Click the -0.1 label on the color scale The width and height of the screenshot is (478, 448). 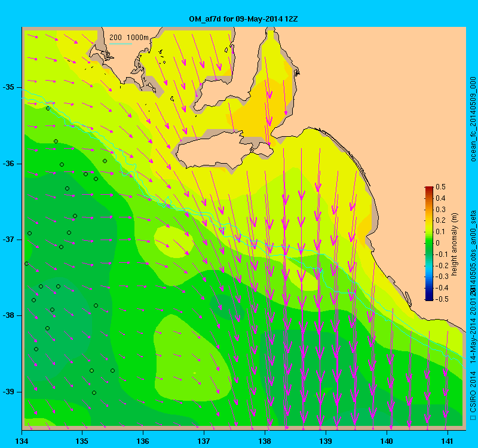442,254
